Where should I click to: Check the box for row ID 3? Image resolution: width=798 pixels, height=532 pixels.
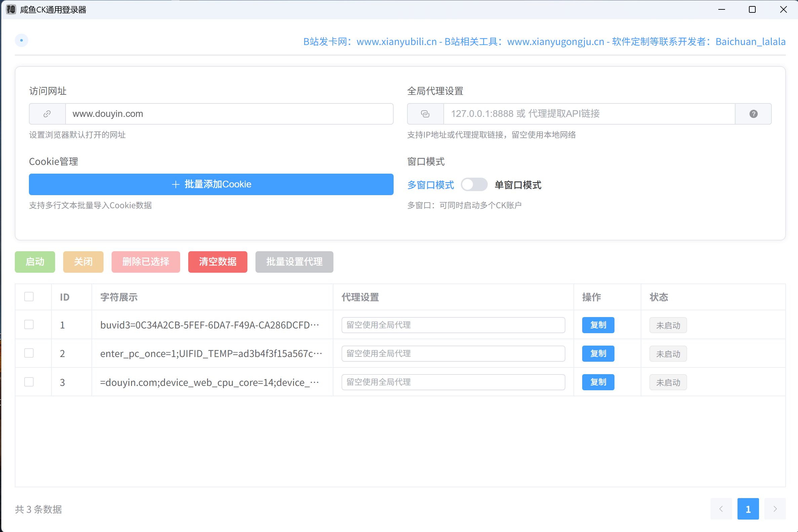click(29, 382)
